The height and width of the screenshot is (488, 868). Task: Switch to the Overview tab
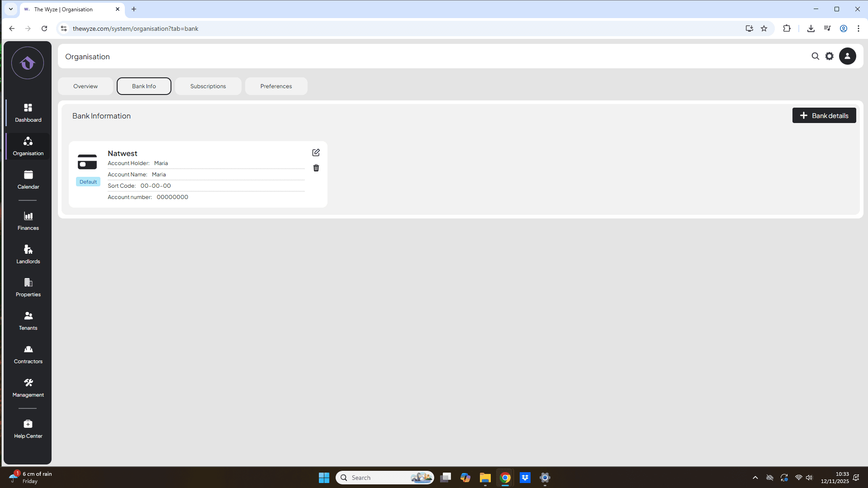coord(85,86)
